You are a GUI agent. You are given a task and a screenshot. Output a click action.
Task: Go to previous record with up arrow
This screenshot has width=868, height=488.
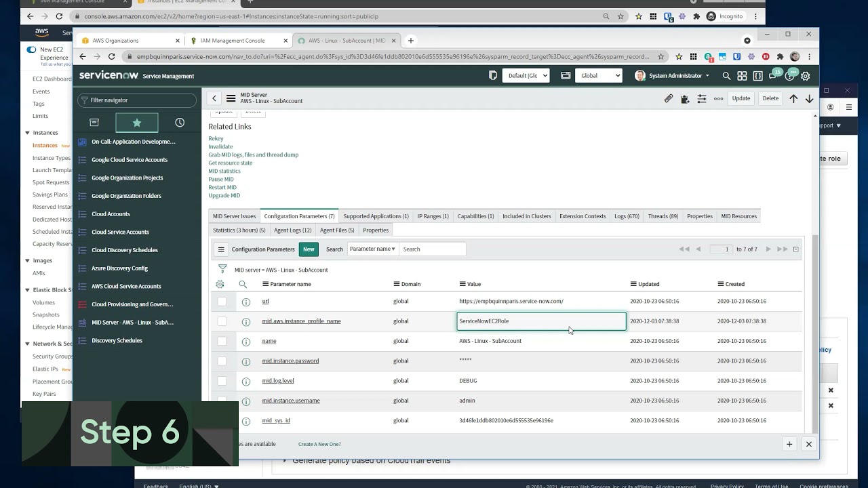[x=793, y=98]
